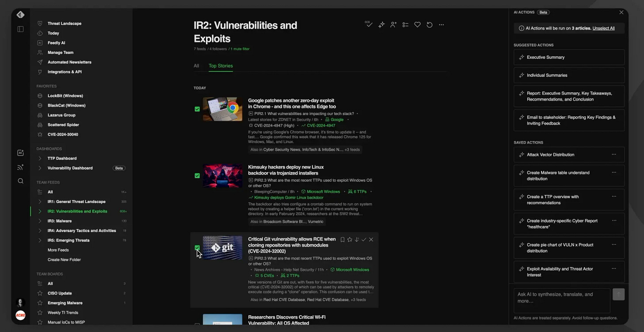Screen dimensions: 644x332
Task: Expand the Vulnerability Dashboard item
Action: point(40,168)
